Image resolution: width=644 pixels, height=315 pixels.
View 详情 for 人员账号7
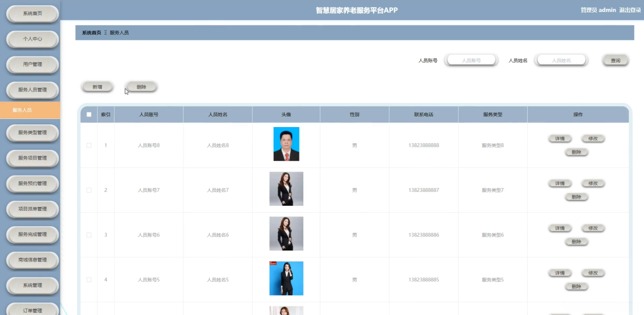coord(560,183)
